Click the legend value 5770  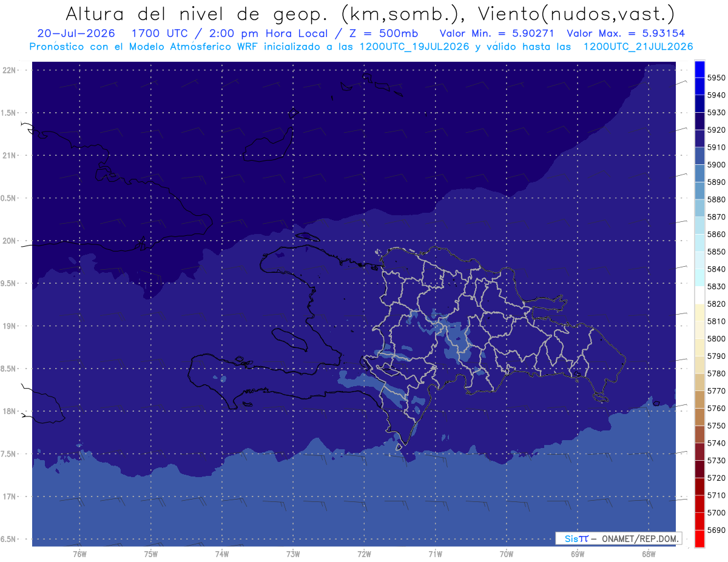coord(716,391)
